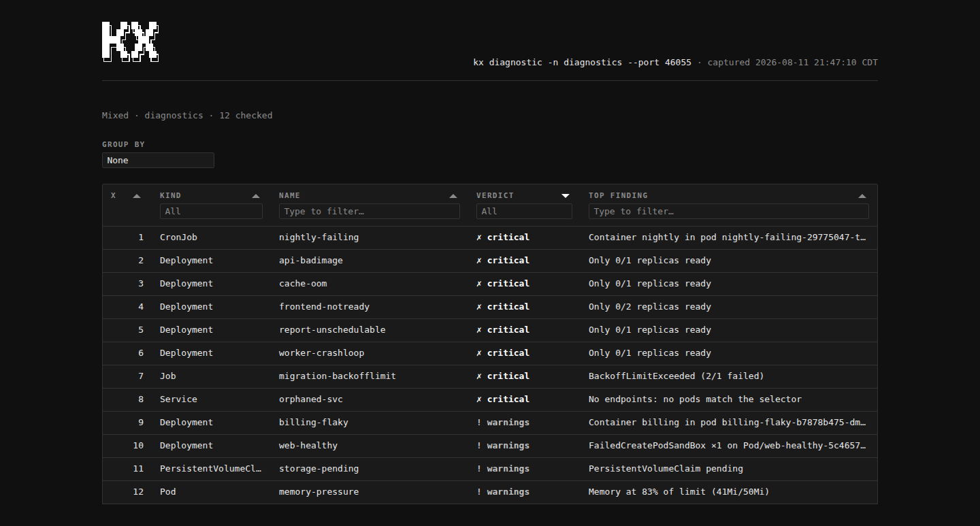Click the PersistentVolumeCl… kind cell
The width and height of the screenshot is (980, 526).
click(211, 469)
